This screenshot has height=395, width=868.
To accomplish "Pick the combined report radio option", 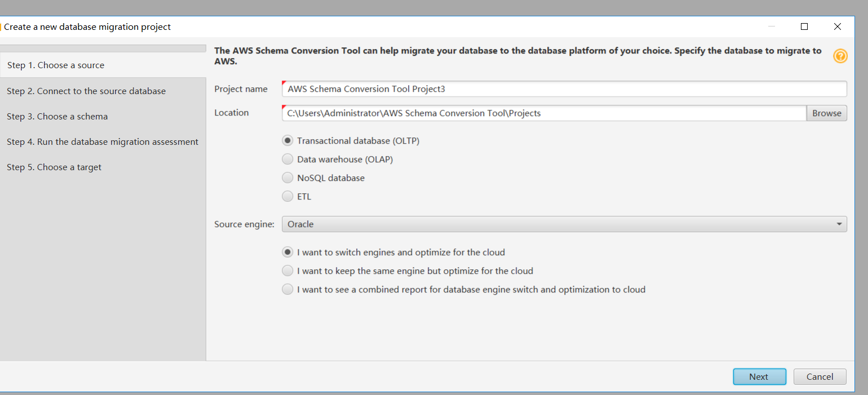I will click(287, 290).
